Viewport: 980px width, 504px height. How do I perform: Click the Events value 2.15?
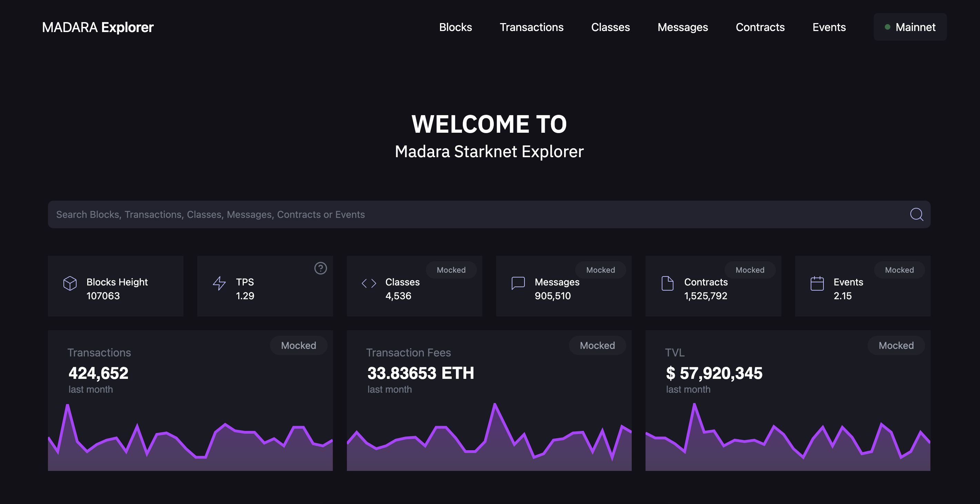842,295
